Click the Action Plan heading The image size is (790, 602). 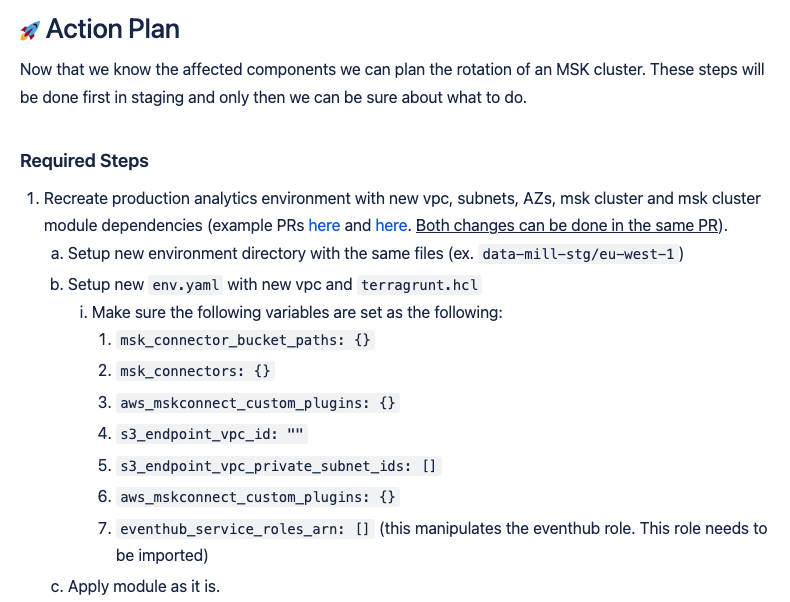(x=112, y=30)
